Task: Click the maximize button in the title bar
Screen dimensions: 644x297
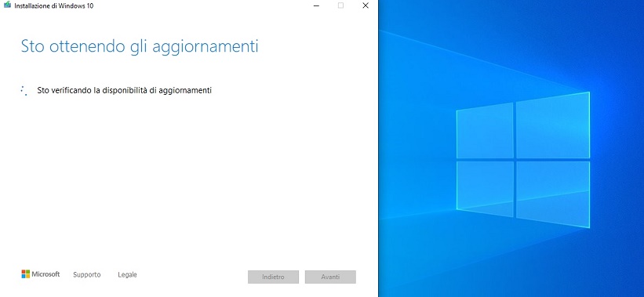Action: click(x=340, y=5)
